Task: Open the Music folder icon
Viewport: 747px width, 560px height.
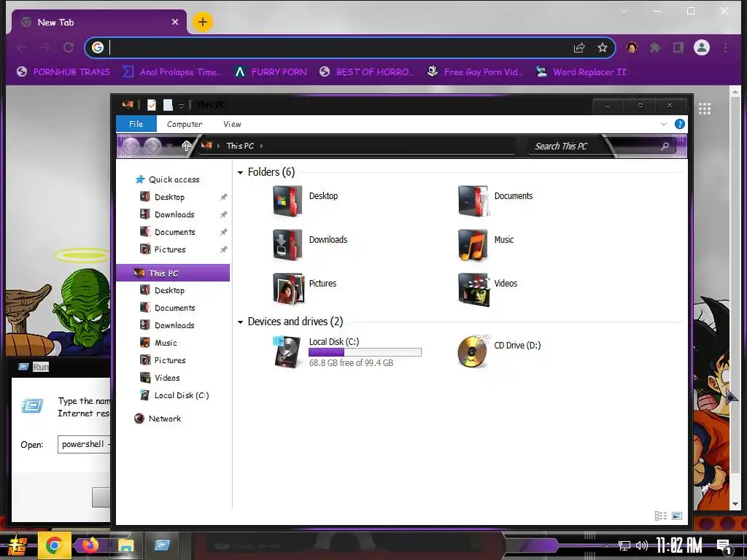Action: pyautogui.click(x=473, y=245)
